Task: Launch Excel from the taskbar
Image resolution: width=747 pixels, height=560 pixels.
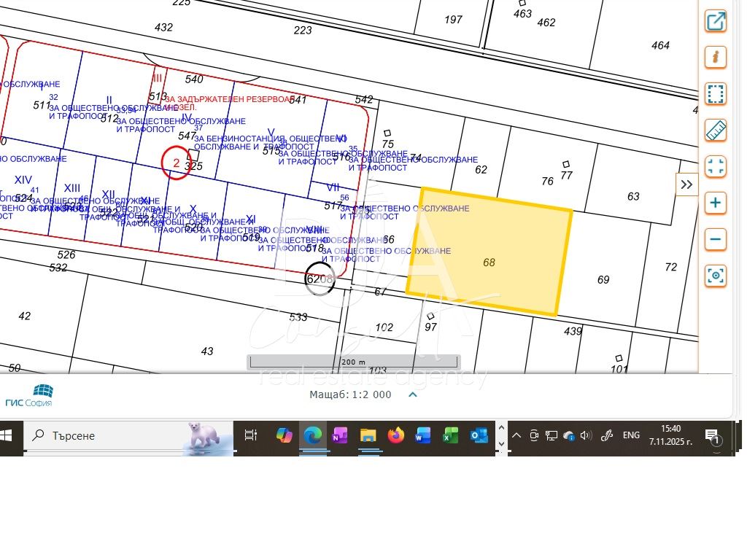Action: pyautogui.click(x=450, y=436)
